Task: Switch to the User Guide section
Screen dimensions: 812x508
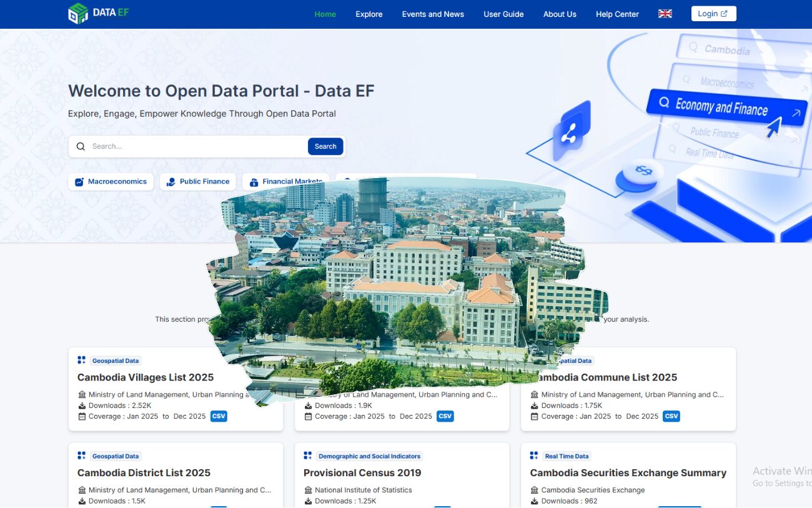Action: tap(503, 14)
